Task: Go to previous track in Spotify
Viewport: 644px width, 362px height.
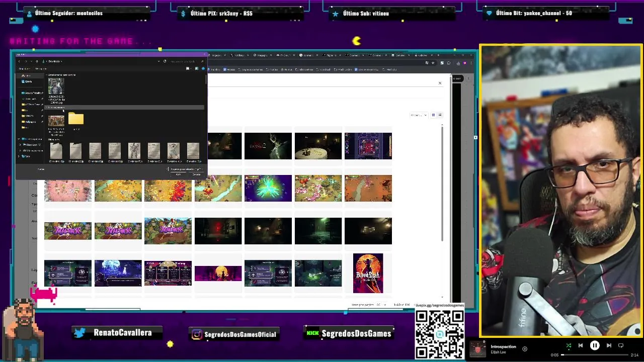Action: tap(581, 345)
